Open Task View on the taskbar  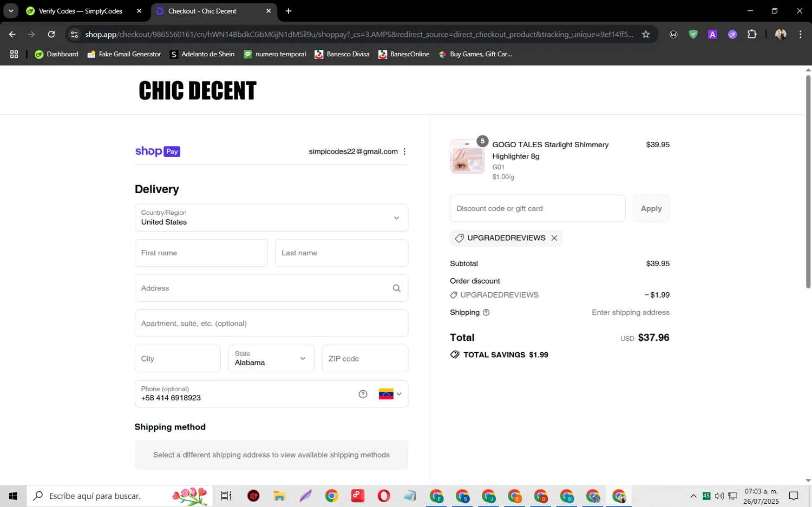tap(226, 496)
